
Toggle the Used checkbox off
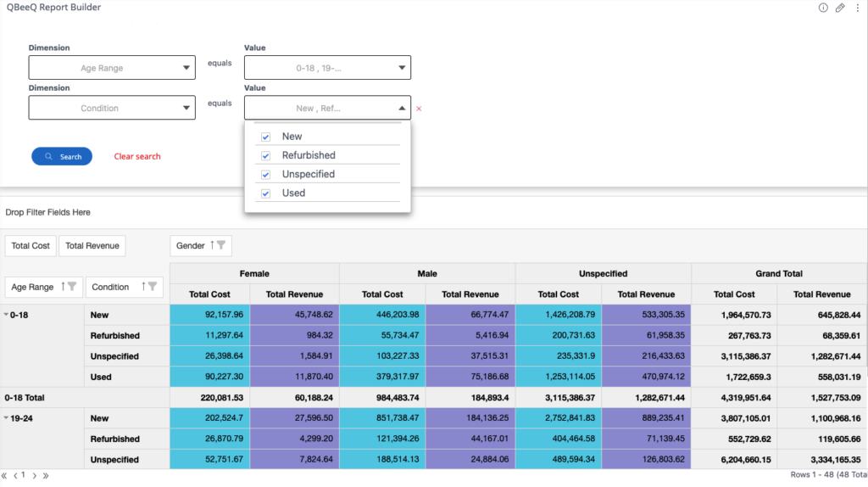(266, 193)
